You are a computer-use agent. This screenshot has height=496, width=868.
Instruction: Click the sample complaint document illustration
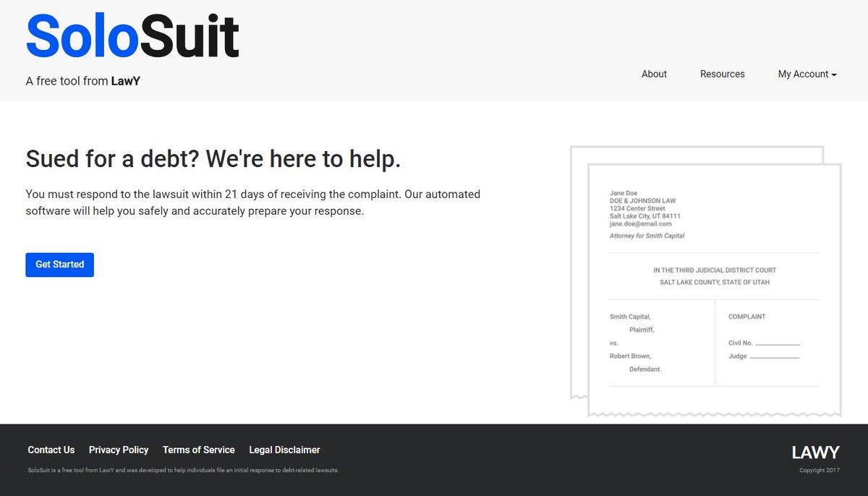coord(706,281)
